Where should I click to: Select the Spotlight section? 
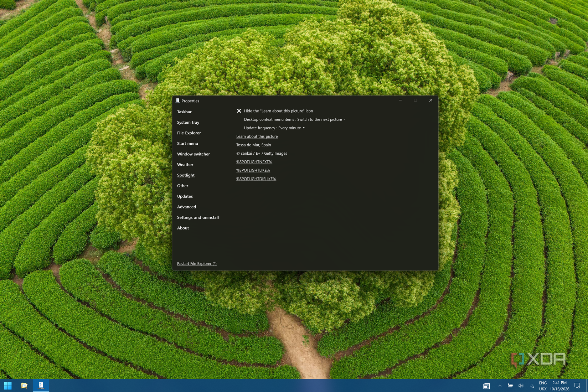click(186, 175)
